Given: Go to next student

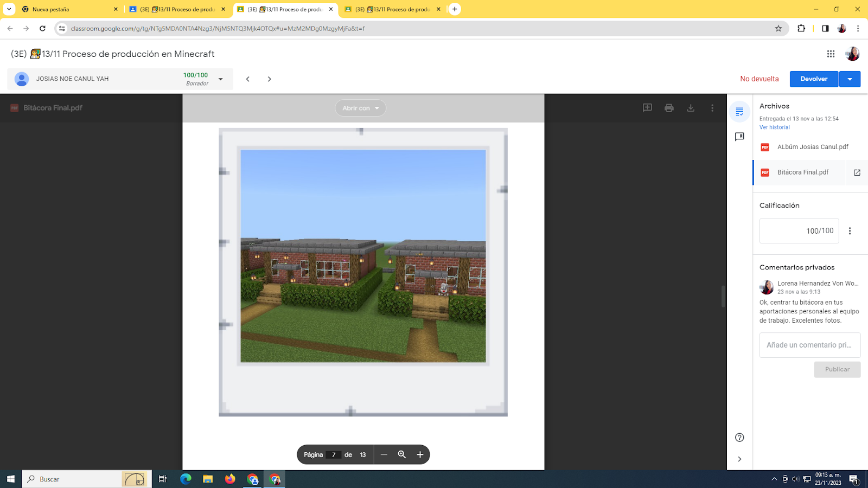Looking at the screenshot, I should [270, 79].
